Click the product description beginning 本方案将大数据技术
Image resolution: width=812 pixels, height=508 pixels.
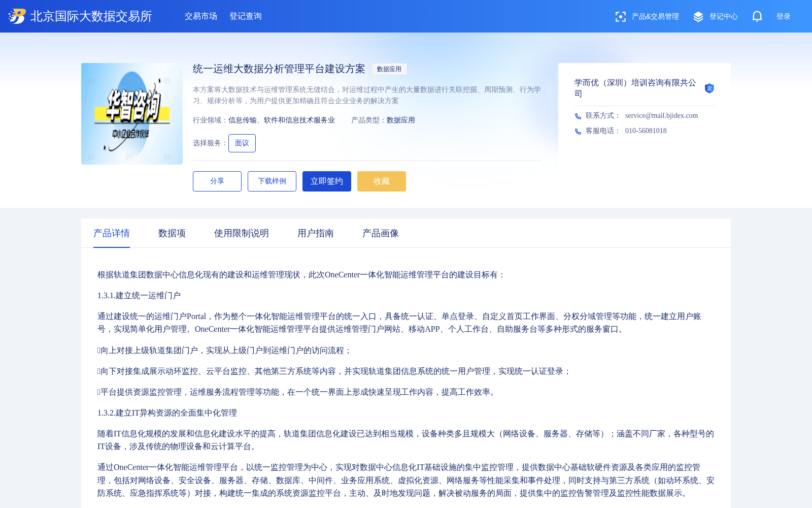(367, 95)
